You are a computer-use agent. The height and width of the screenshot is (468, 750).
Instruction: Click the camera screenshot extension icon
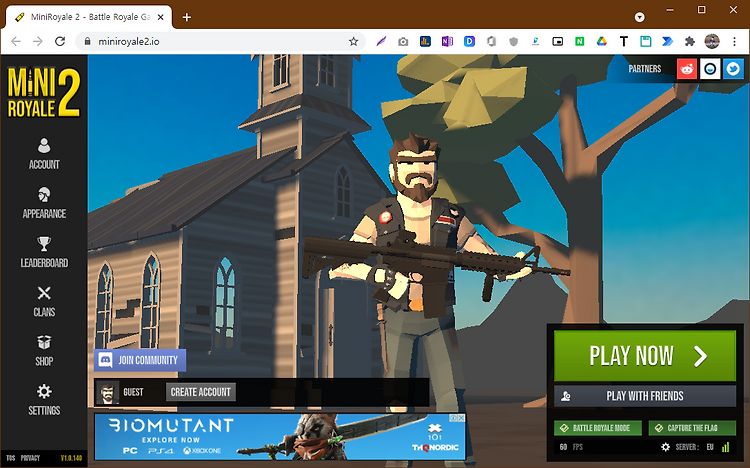tap(403, 42)
